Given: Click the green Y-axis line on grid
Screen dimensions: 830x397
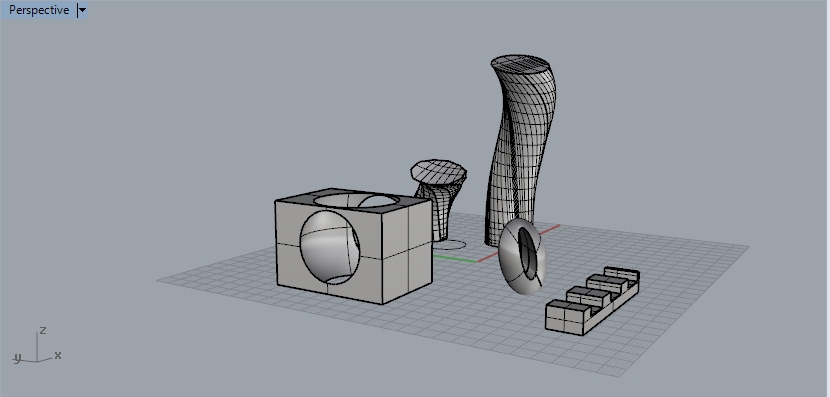Looking at the screenshot, I should tap(454, 258).
